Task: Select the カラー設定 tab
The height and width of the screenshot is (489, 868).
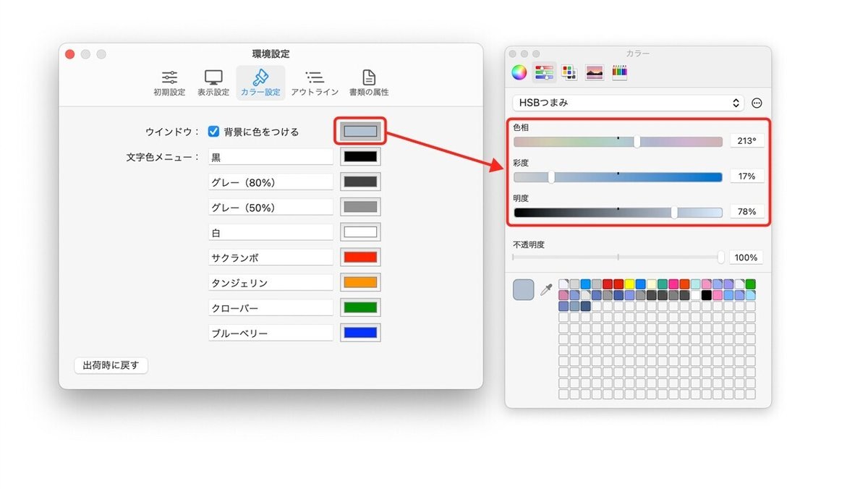Action: coord(260,83)
